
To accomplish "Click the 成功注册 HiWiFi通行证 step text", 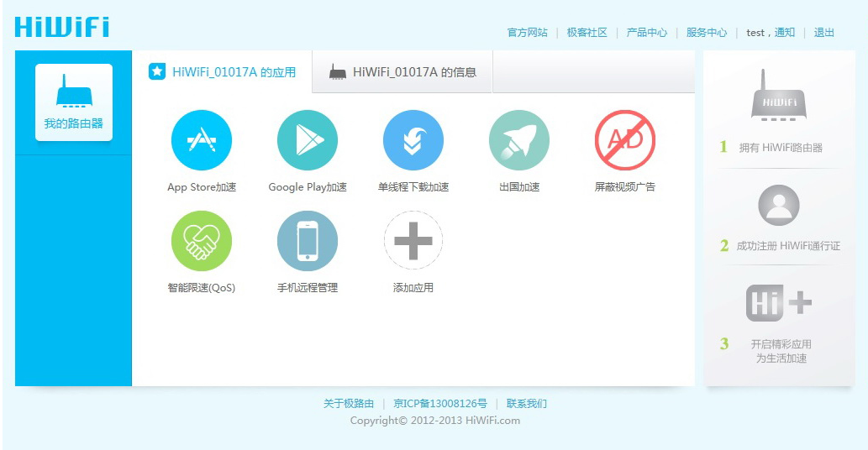I will point(788,246).
